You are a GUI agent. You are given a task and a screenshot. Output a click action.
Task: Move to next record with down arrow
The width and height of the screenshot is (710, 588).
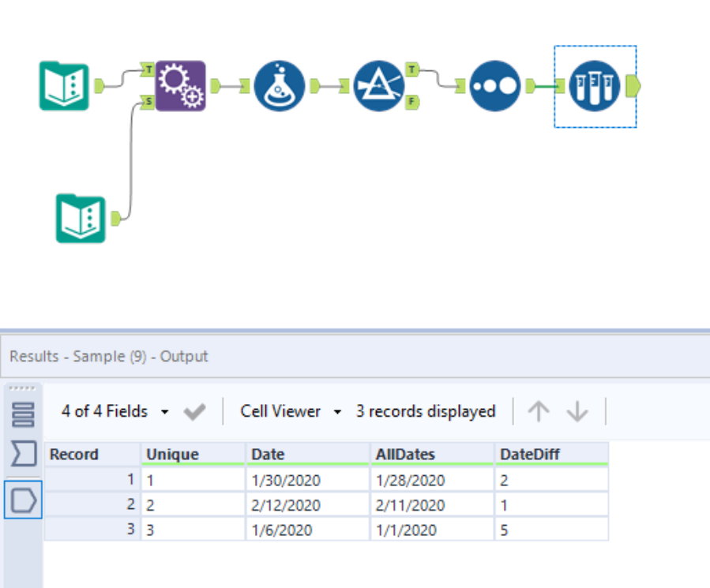point(577,411)
